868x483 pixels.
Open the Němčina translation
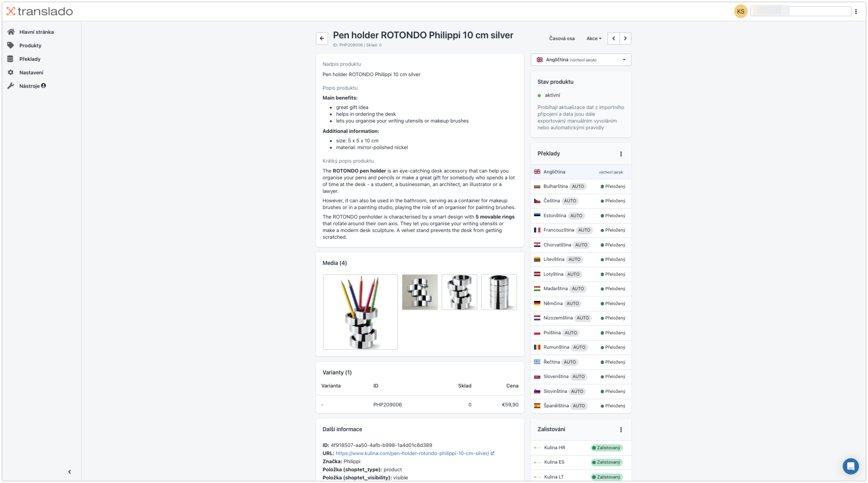point(580,304)
